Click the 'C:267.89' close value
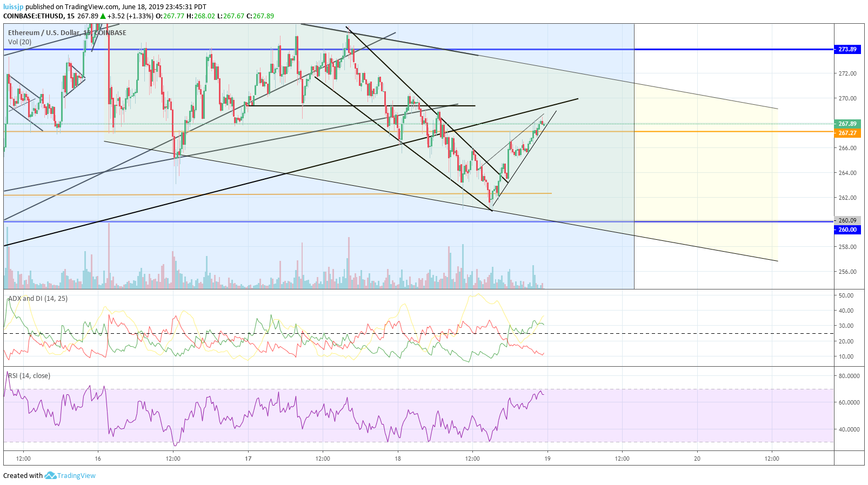Viewport: 868px width, 485px height. 261,16
